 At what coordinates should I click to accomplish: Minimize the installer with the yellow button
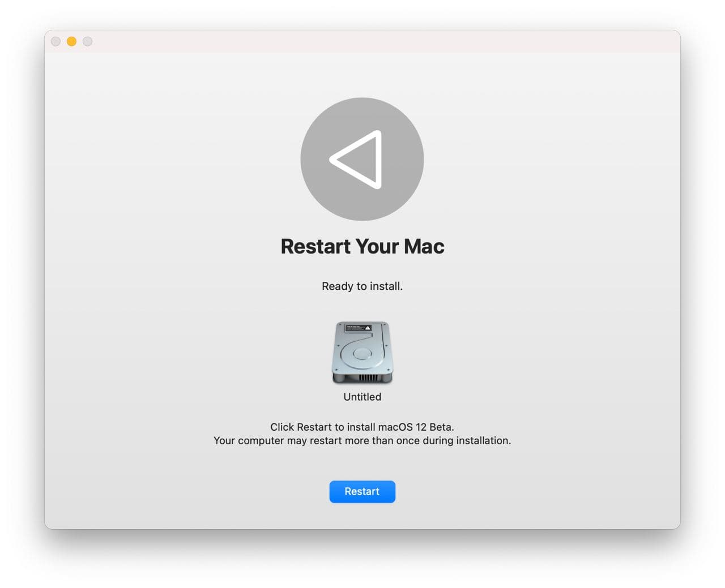(x=71, y=41)
